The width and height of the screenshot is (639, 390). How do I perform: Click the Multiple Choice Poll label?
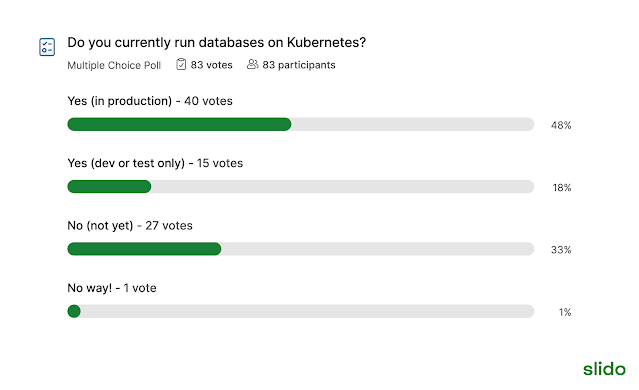pyautogui.click(x=114, y=65)
